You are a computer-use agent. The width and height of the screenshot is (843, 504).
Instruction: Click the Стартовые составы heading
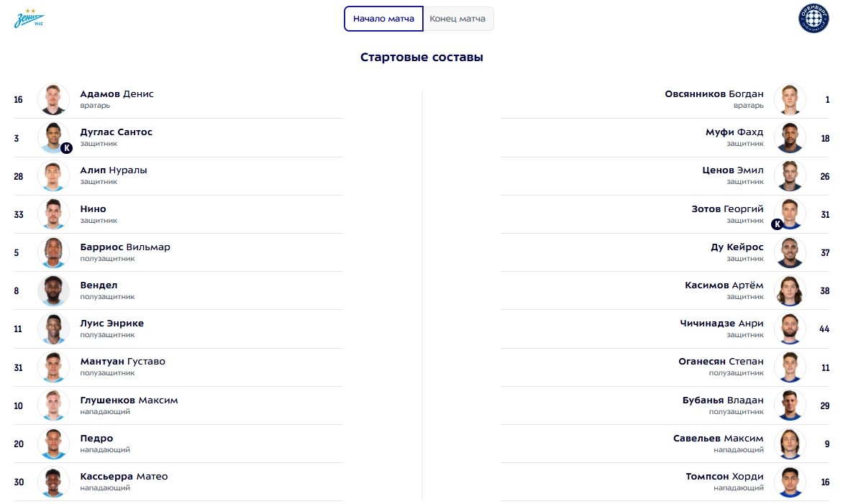click(421, 58)
